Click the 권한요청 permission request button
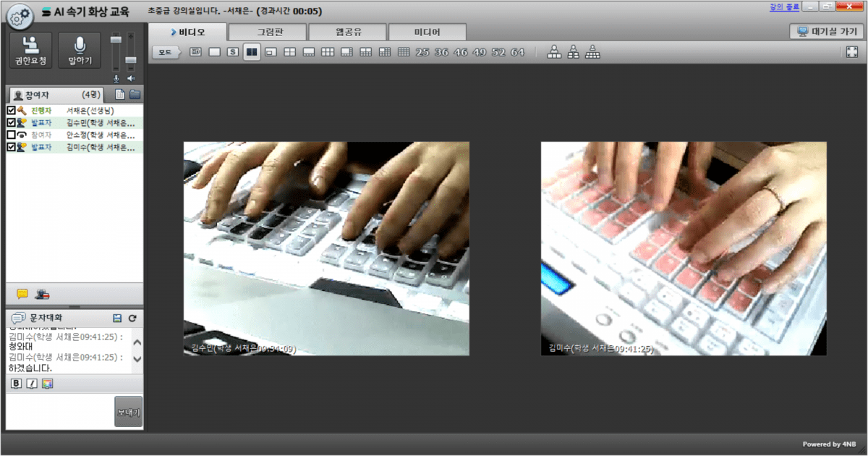Image resolution: width=868 pixels, height=456 pixels. tap(30, 50)
